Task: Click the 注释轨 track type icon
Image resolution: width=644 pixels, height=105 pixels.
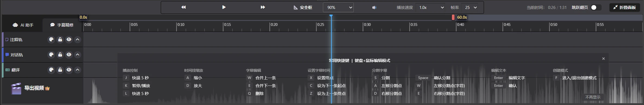Action: [7, 40]
